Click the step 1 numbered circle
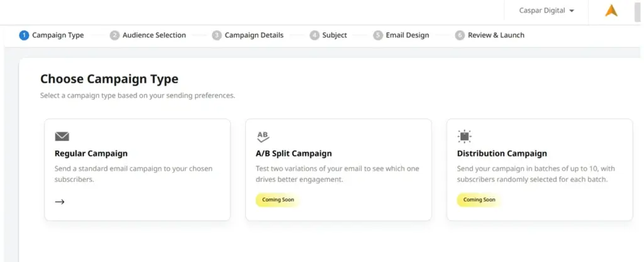 [x=24, y=35]
